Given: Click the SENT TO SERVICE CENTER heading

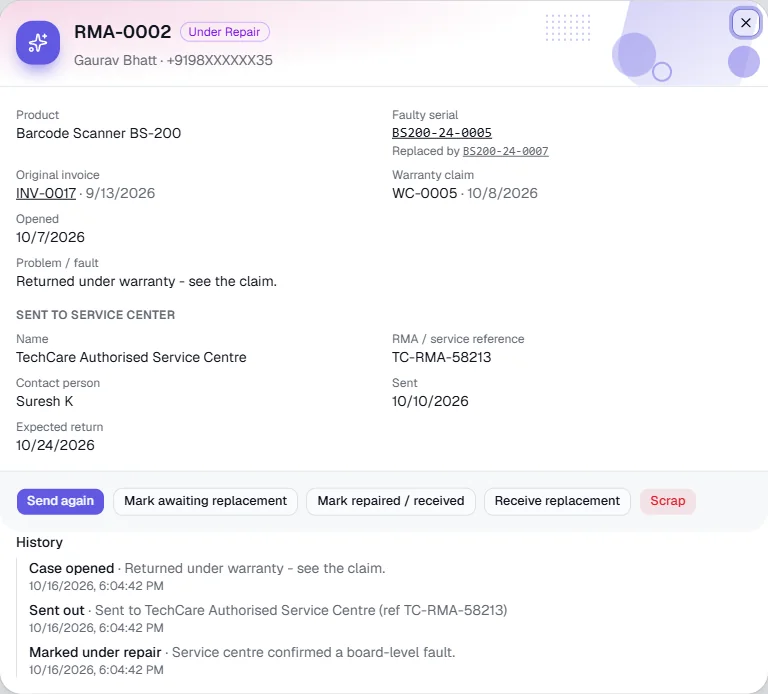Looking at the screenshot, I should pyautogui.click(x=96, y=315).
